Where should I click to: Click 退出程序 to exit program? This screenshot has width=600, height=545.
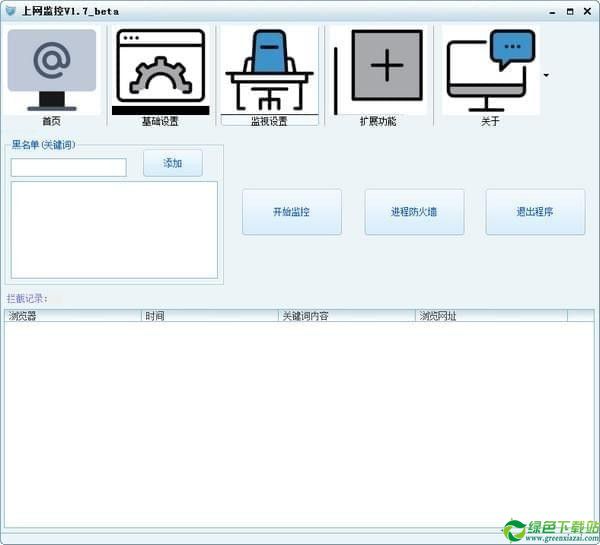(535, 212)
